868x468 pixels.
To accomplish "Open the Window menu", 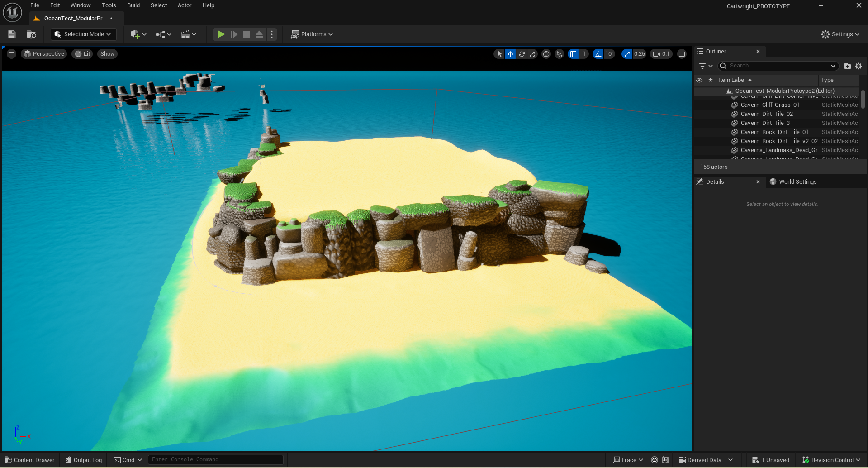I will tap(81, 5).
